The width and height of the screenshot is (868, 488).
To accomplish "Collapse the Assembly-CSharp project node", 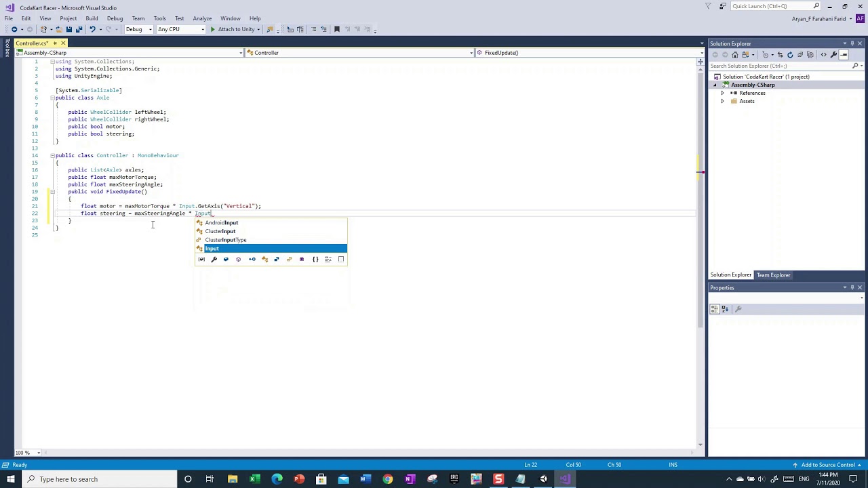I will 715,85.
